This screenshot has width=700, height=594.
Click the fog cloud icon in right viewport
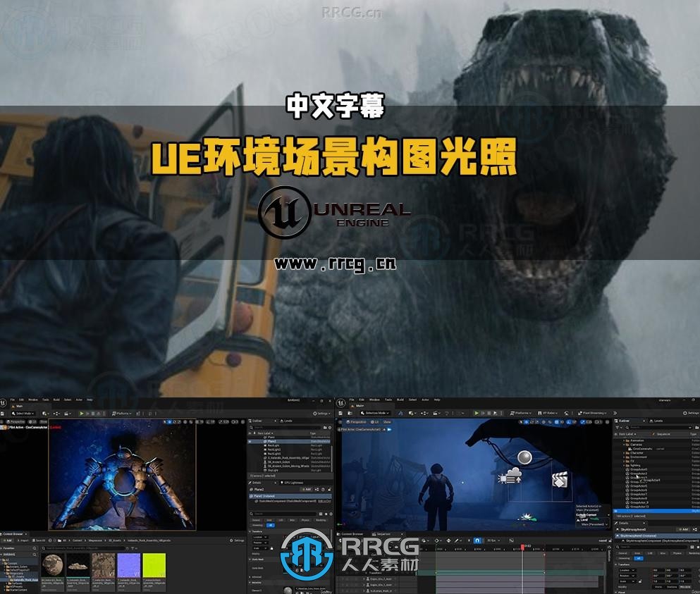point(510,476)
